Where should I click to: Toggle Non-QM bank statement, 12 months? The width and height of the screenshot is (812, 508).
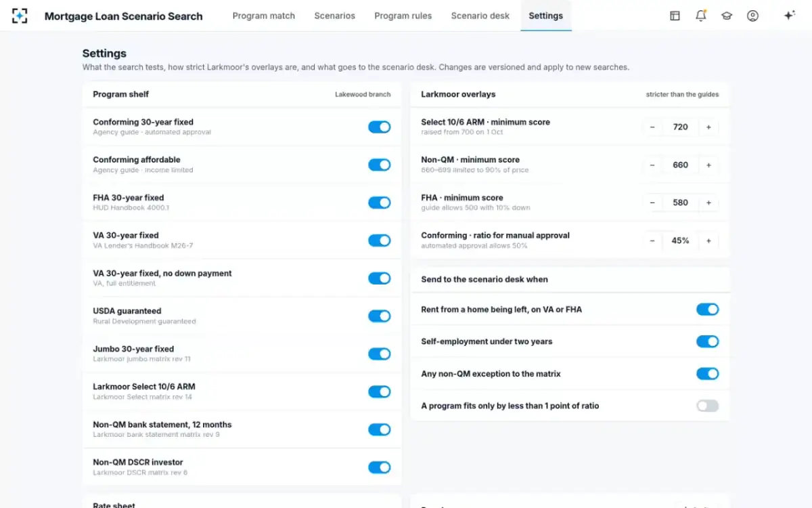tap(379, 429)
